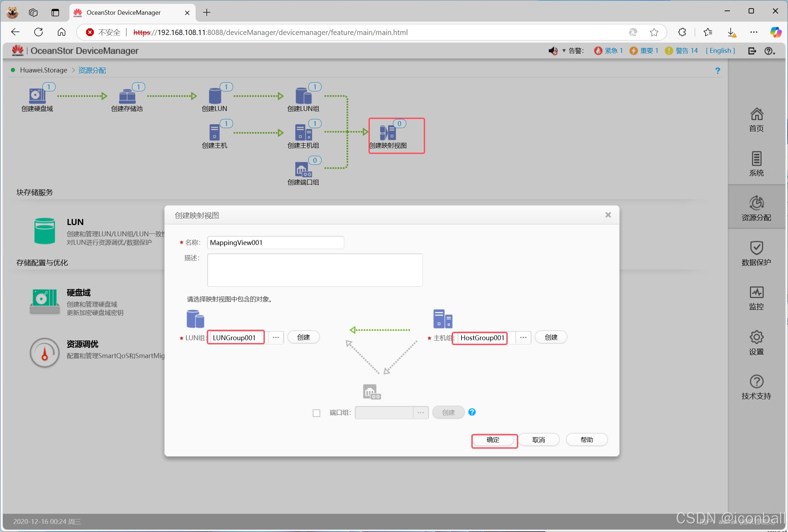Click blue help icon beside port group
Screen dimensions: 788x532
pyautogui.click(x=472, y=412)
